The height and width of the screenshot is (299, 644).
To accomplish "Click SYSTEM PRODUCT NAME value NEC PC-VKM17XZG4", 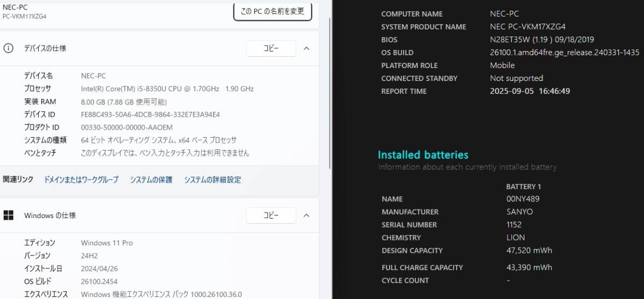I will click(x=528, y=27).
